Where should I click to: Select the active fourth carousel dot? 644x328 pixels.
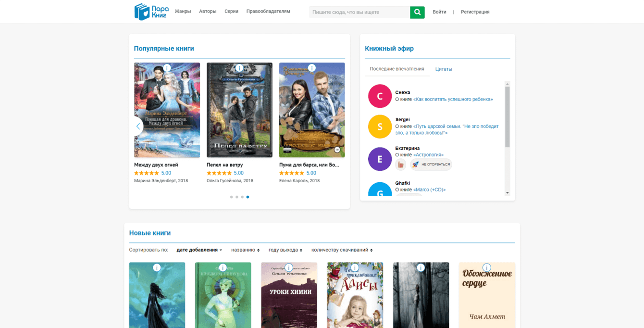point(248,197)
